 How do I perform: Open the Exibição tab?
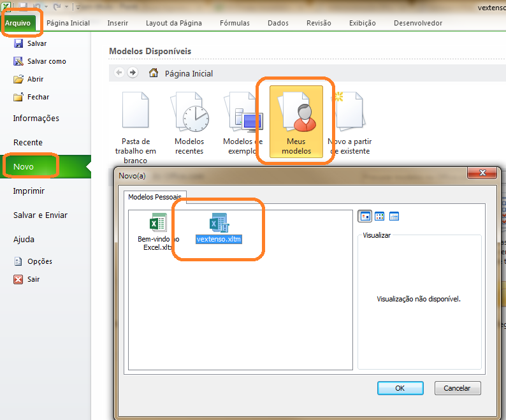[x=363, y=23]
